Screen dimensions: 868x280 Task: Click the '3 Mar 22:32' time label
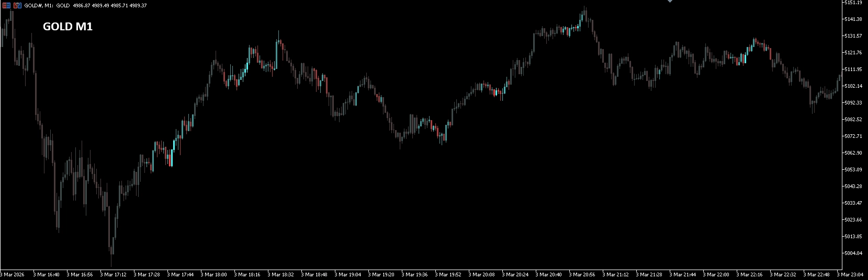pos(783,275)
